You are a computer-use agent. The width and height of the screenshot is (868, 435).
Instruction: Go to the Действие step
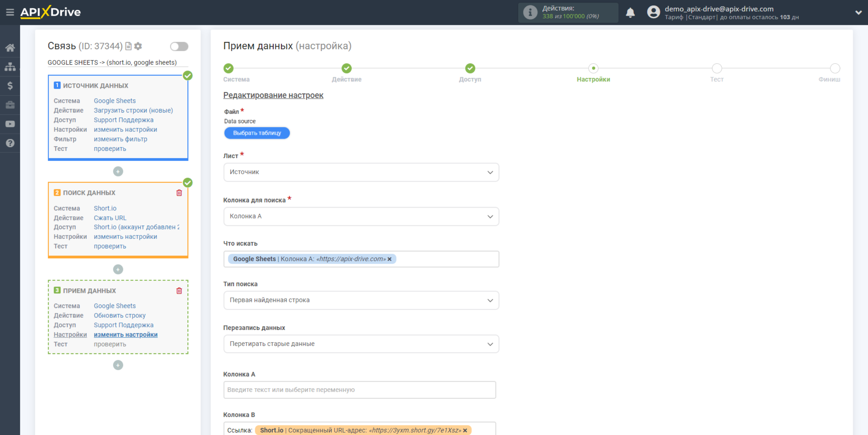pyautogui.click(x=346, y=68)
